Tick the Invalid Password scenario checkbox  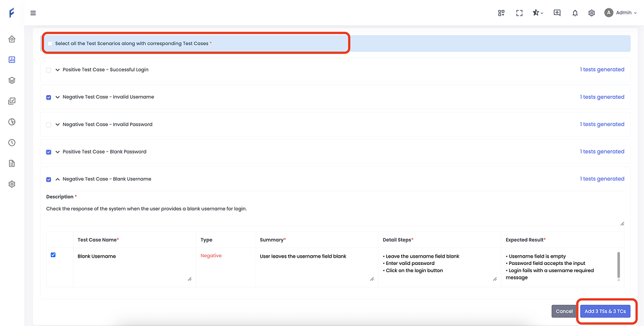[49, 125]
